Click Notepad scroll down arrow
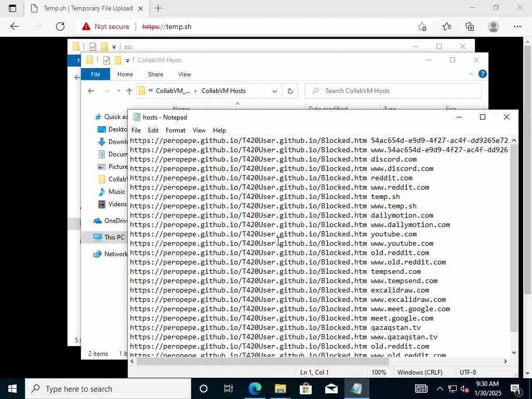This screenshot has height=399, width=532. (514, 353)
